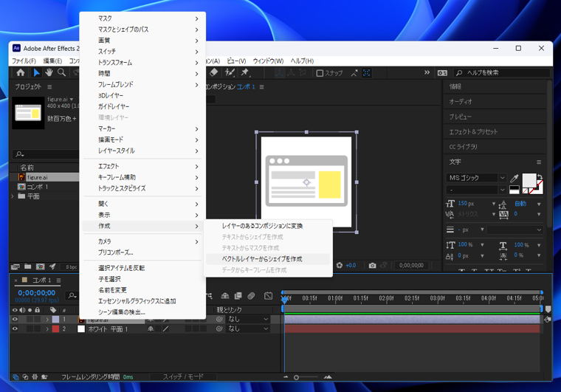Open parent なし dropdown for layer 2
The image size is (561, 392).
coord(247,329)
